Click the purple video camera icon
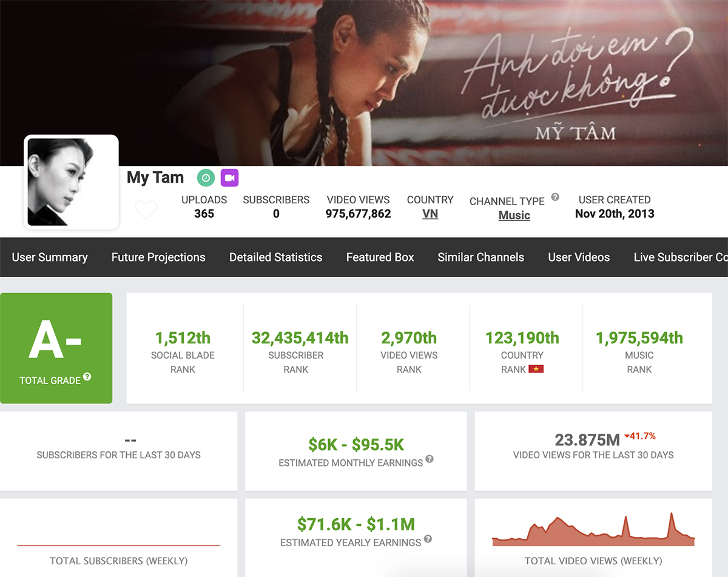 click(229, 178)
